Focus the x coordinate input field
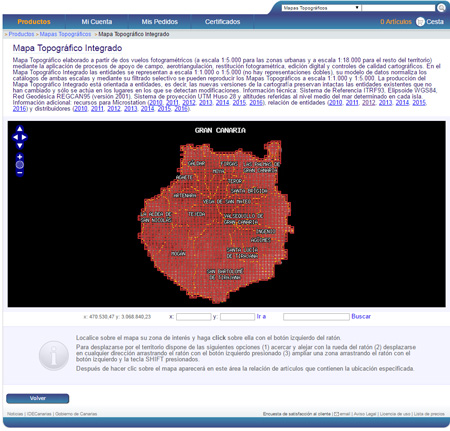The width and height of the screenshot is (450, 431). pos(194,317)
